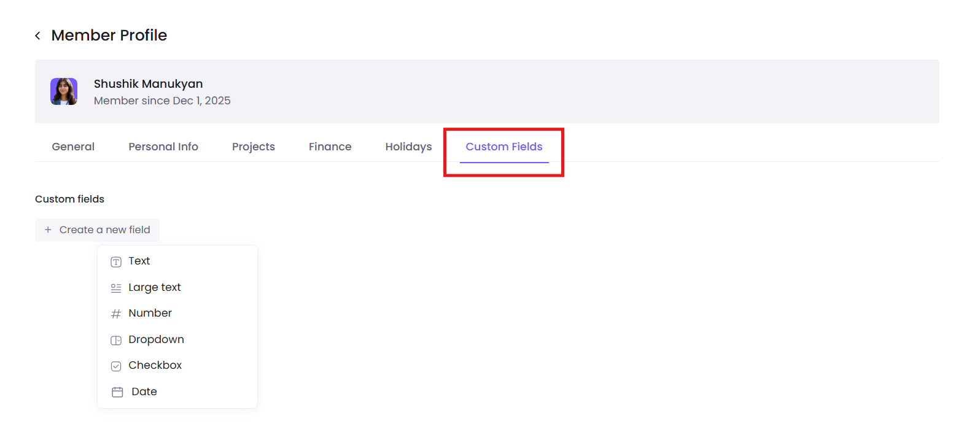Click the plus icon for new field
The height and width of the screenshot is (440, 980).
[x=48, y=230]
